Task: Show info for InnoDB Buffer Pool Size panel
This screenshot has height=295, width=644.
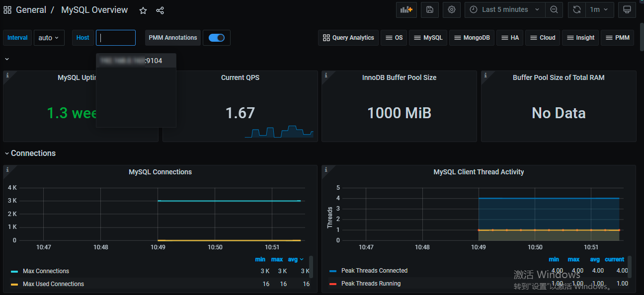Action: [x=326, y=75]
